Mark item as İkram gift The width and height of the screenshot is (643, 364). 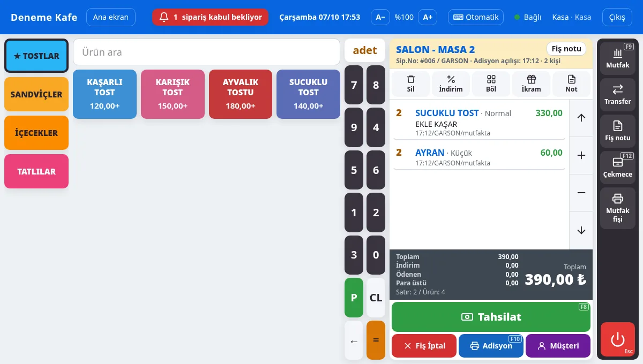tap(532, 84)
